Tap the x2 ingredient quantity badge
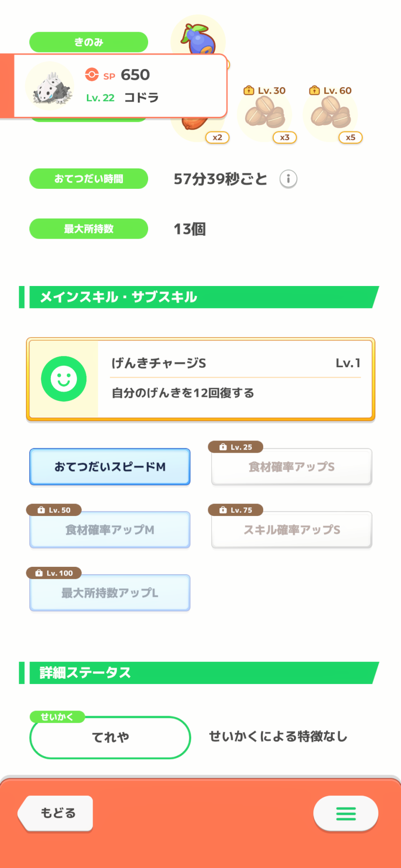 point(217,138)
